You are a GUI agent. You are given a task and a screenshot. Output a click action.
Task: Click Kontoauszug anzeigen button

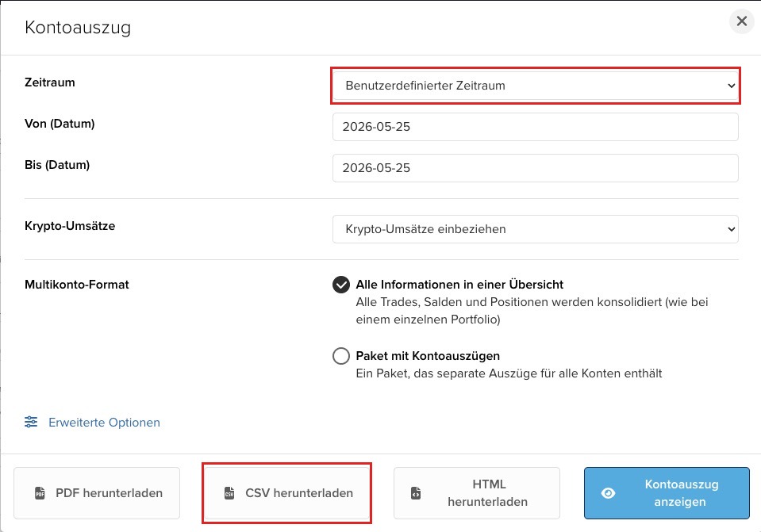click(667, 493)
